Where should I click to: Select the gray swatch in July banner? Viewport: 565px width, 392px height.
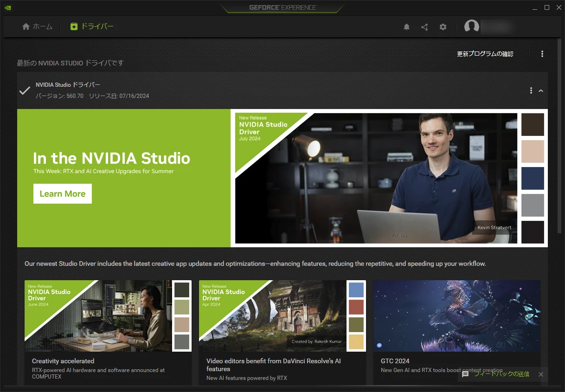click(x=533, y=205)
